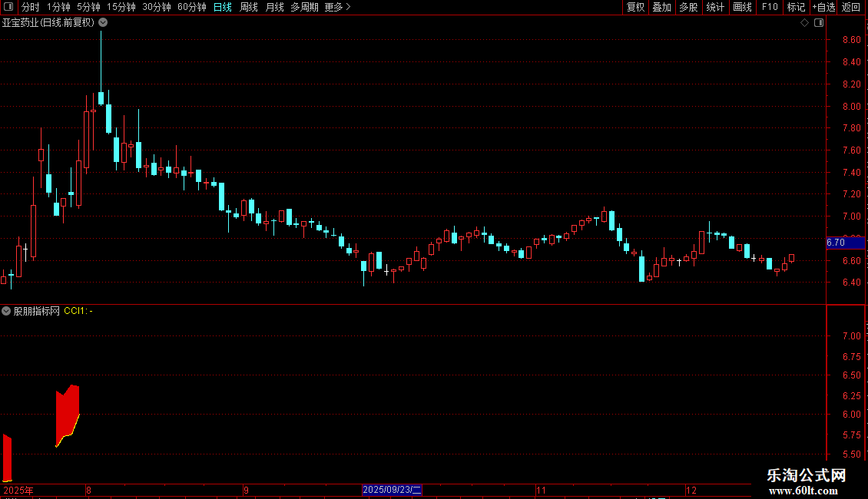The image size is (868, 499).
Task: Open the 多周期 multi-period view
Action: click(304, 7)
